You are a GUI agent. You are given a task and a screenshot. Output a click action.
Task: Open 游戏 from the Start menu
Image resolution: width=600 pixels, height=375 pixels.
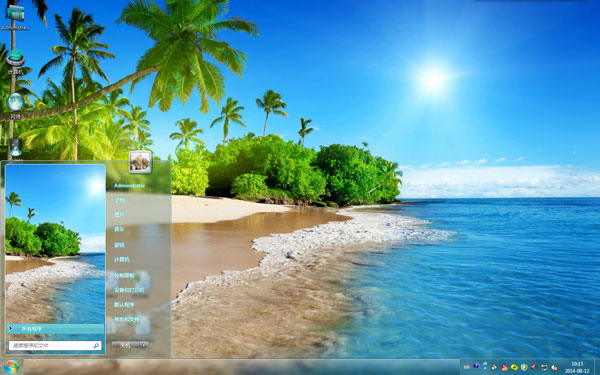coord(119,245)
